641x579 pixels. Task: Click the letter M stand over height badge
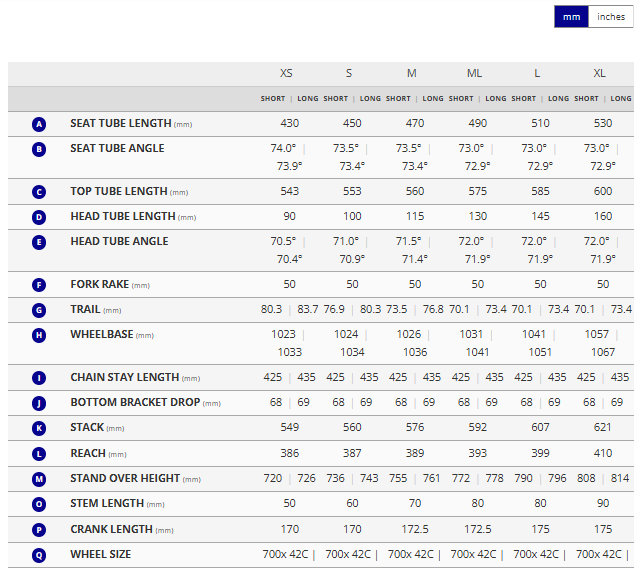coord(39,479)
